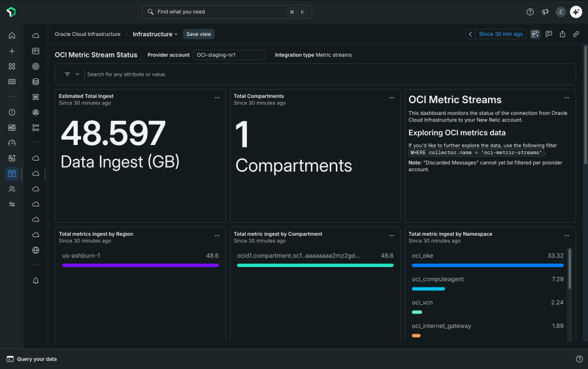Click the back chevron beside time picker

point(470,34)
